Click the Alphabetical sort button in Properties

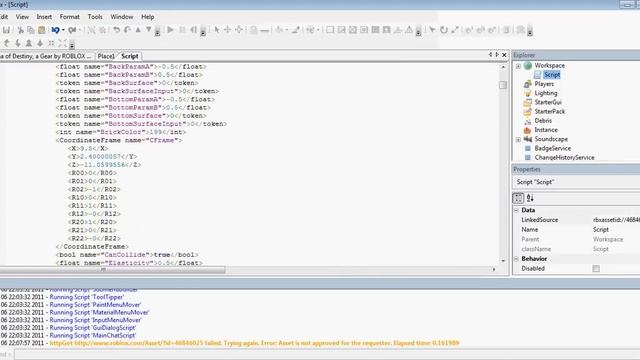530,198
